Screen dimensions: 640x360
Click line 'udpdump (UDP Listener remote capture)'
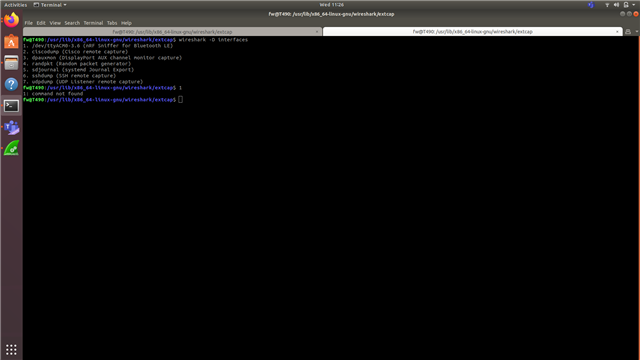(83, 82)
